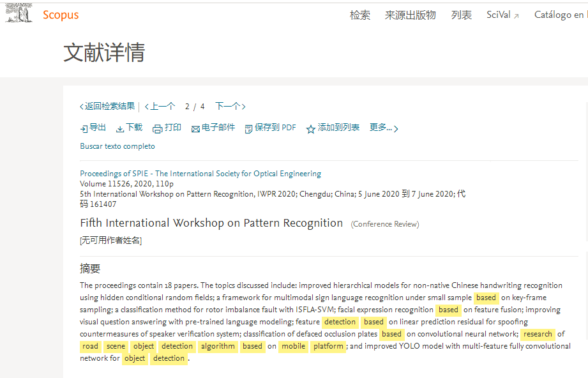
Task: Open Proceedings of SPIE source link
Action: (x=200, y=174)
